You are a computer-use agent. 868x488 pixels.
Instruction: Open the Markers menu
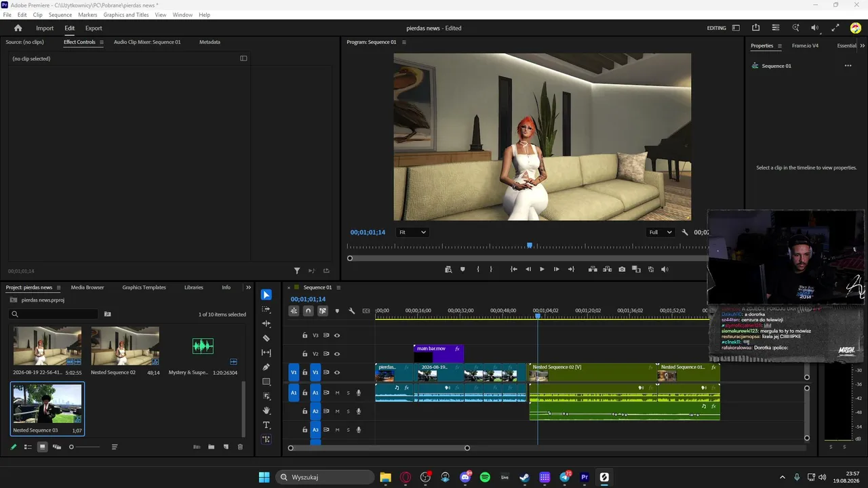pyautogui.click(x=87, y=15)
